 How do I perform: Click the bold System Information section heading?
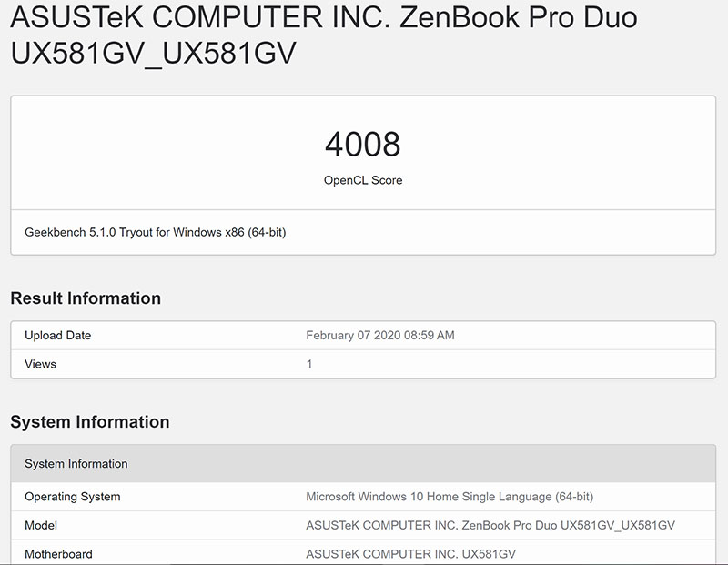pos(89,422)
